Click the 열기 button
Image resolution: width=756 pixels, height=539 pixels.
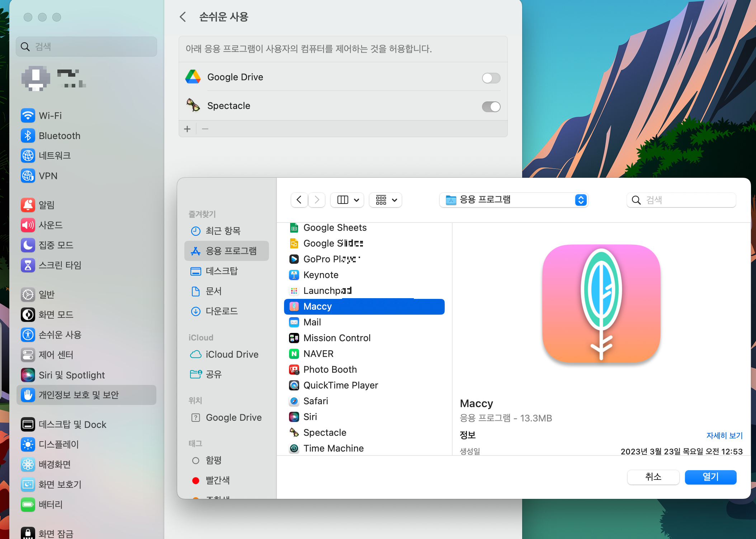(710, 477)
